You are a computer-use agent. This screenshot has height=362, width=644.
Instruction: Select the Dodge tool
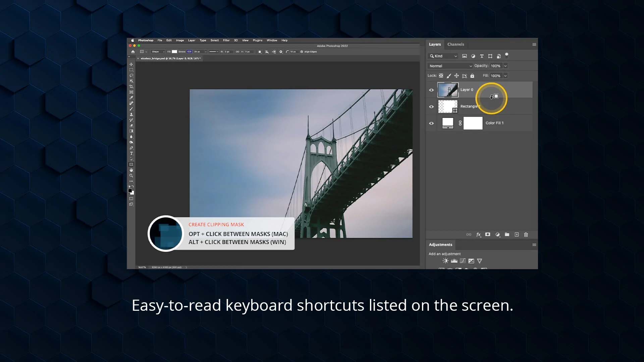pos(131,142)
